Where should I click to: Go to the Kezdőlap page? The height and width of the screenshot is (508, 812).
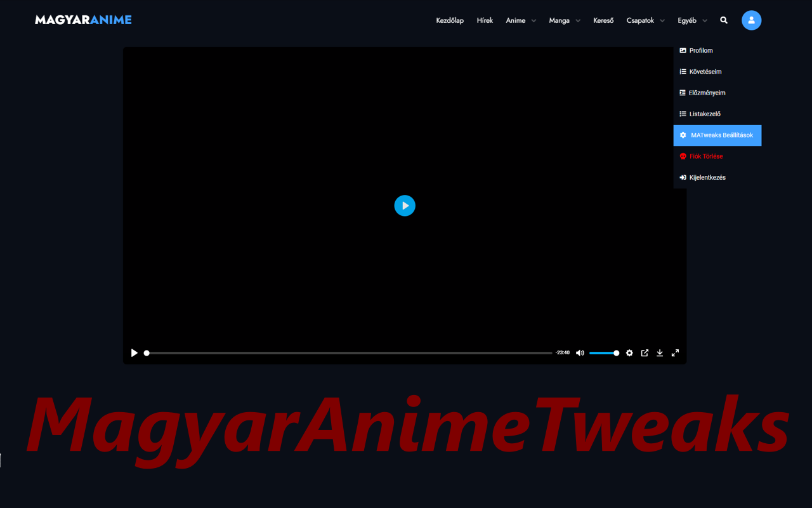(450, 20)
